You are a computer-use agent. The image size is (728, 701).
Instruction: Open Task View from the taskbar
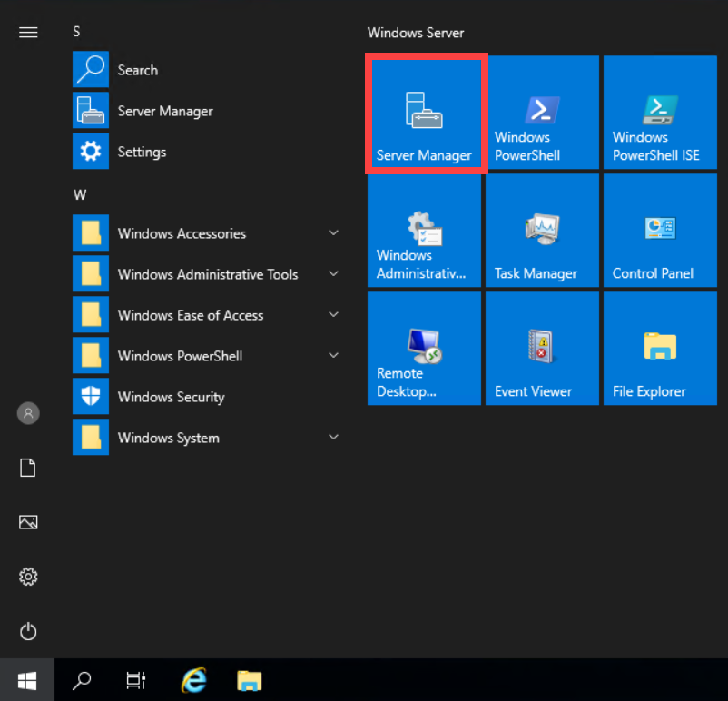(x=135, y=679)
